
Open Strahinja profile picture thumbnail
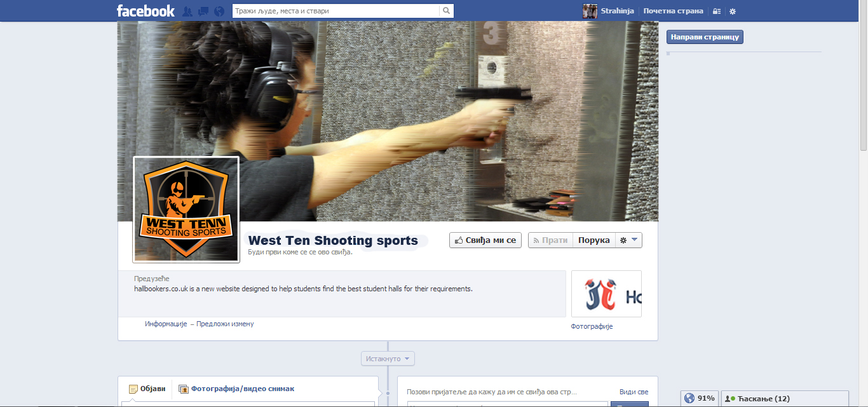(590, 11)
